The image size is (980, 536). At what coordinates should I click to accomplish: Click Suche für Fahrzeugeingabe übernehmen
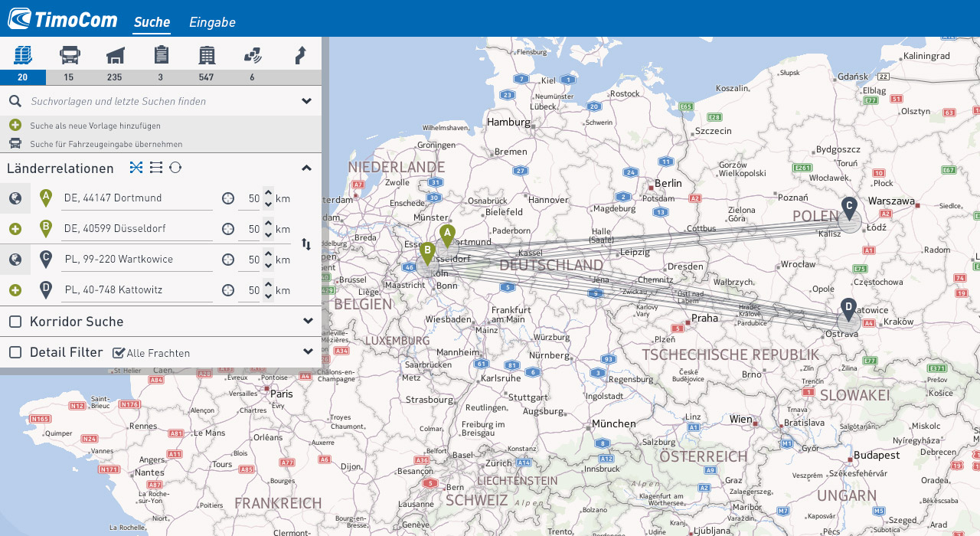point(106,143)
